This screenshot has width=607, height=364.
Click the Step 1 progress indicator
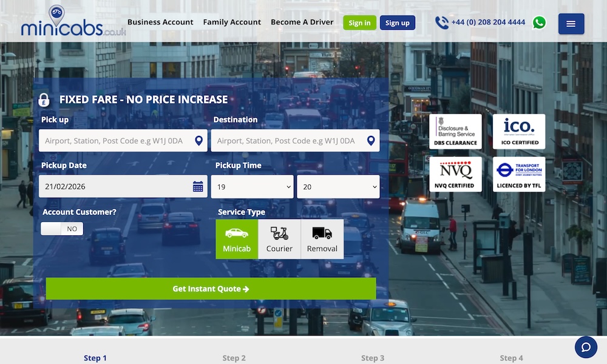pyautogui.click(x=95, y=358)
